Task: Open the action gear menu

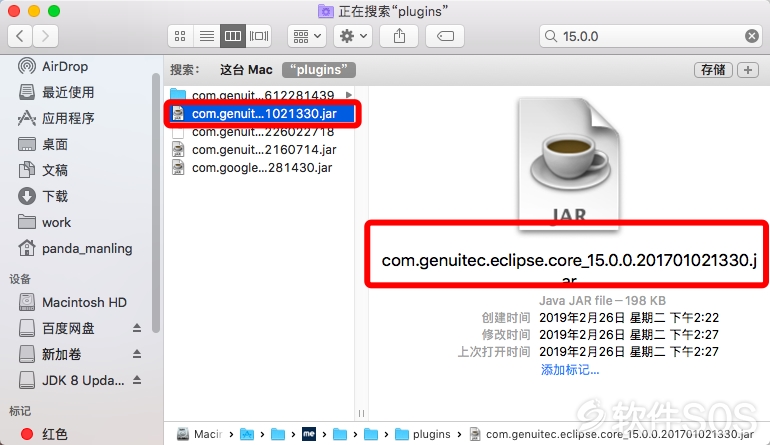Action: 353,36
